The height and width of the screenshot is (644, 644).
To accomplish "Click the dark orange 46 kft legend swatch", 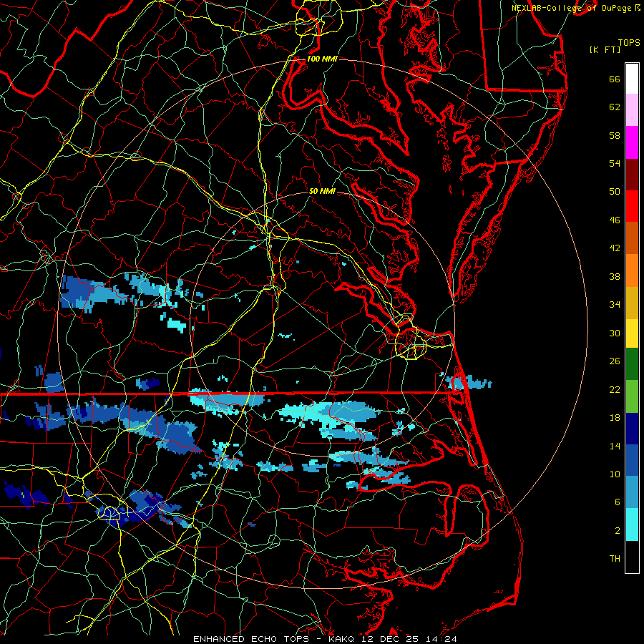I will (632, 238).
